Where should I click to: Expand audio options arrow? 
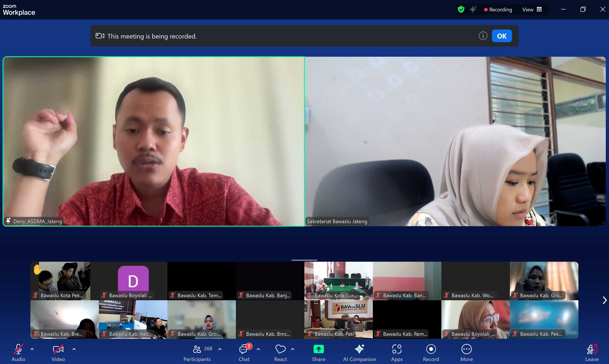[x=32, y=349]
